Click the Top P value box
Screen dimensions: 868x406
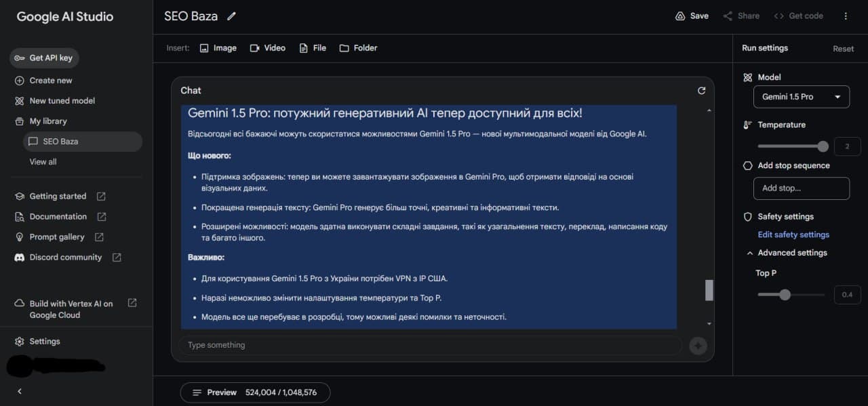tap(848, 295)
